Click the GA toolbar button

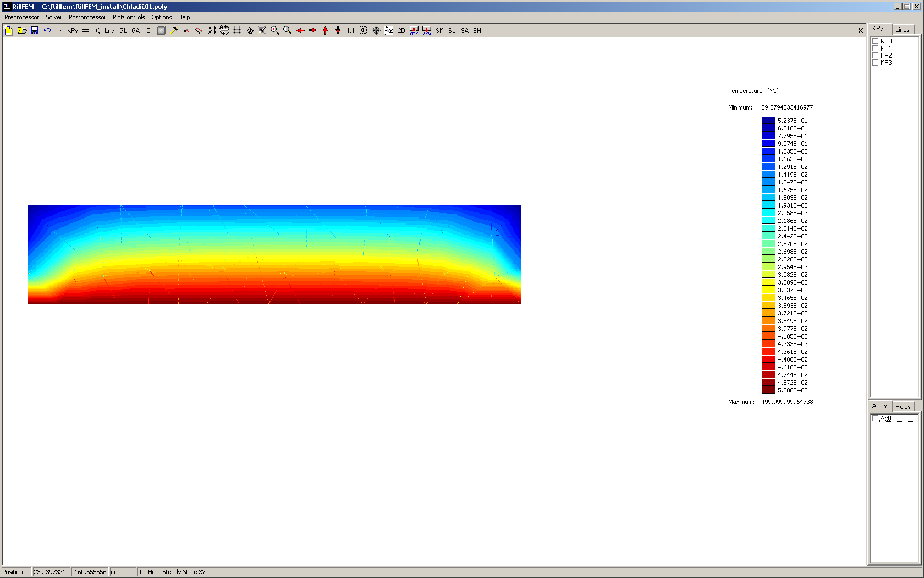point(136,31)
